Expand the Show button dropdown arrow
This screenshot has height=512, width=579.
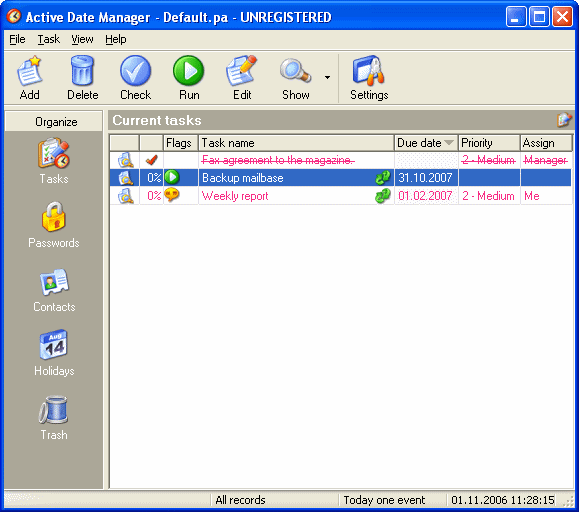pyautogui.click(x=327, y=78)
